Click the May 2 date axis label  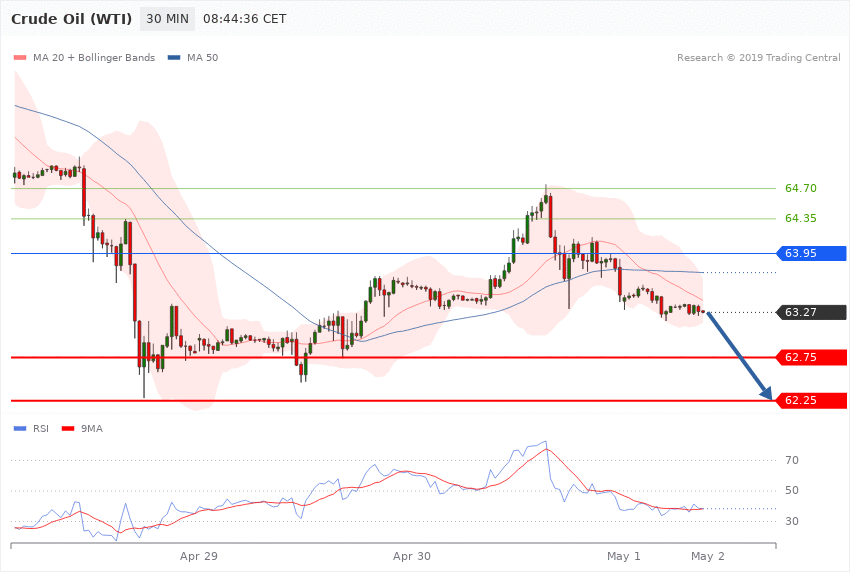[708, 556]
